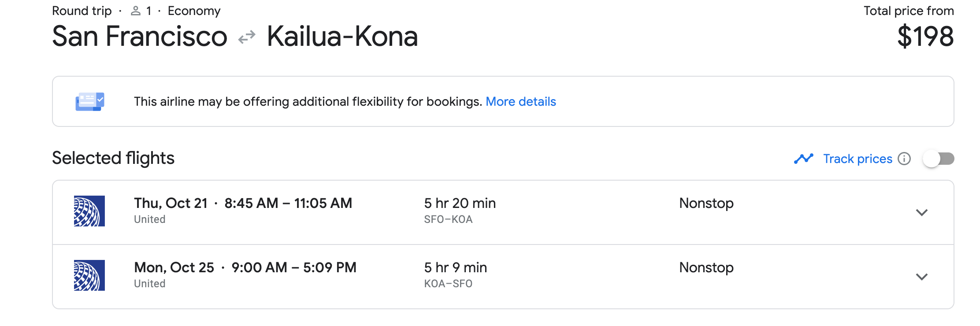Viewport: 980px width, 326px height.
Task: Click the passenger count person icon
Action: [136, 11]
